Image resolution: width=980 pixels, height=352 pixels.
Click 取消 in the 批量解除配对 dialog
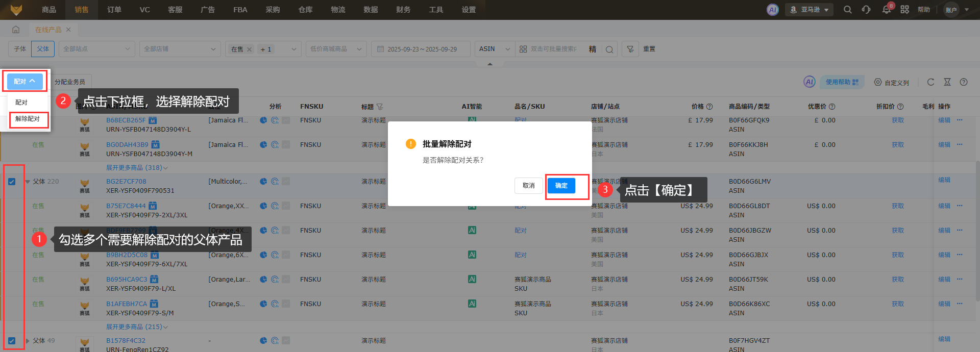click(529, 186)
